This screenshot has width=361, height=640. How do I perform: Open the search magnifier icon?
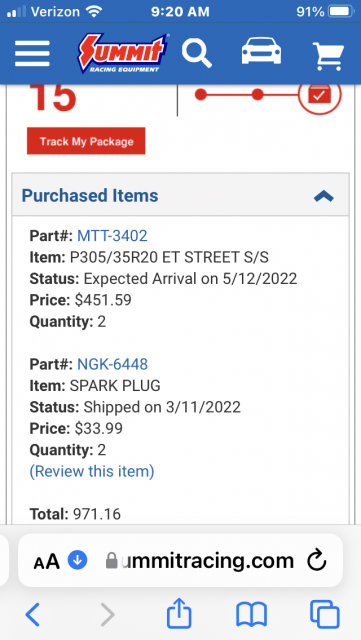coord(197,53)
